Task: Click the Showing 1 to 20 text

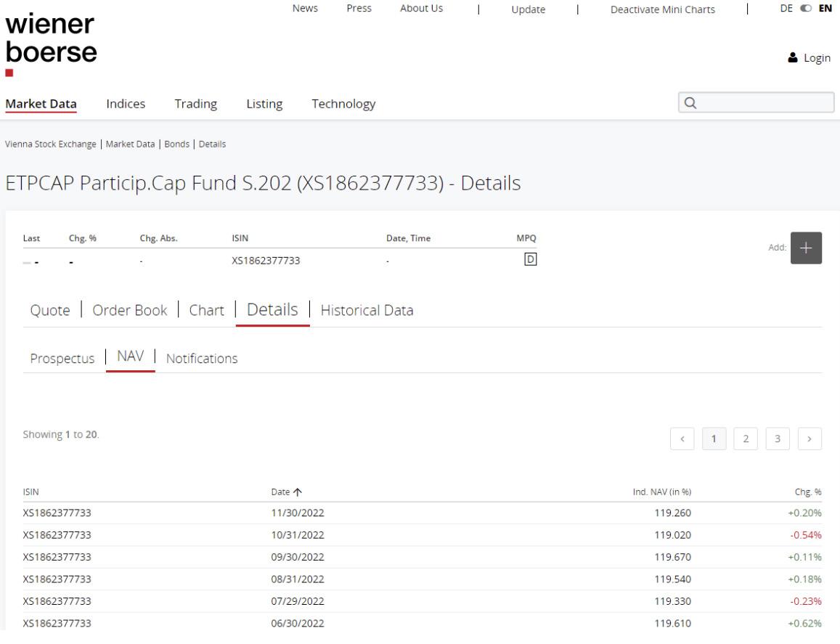Action: point(61,434)
